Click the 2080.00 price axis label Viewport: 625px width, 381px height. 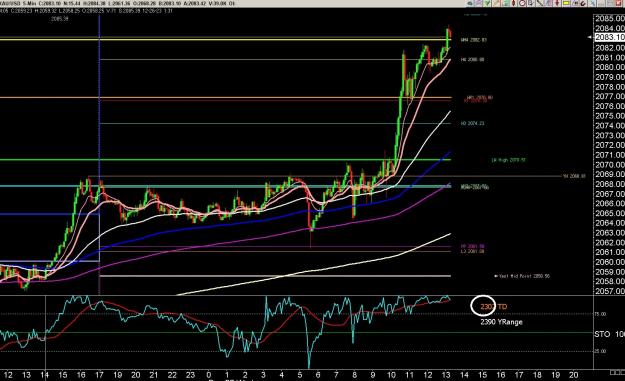[610, 67]
